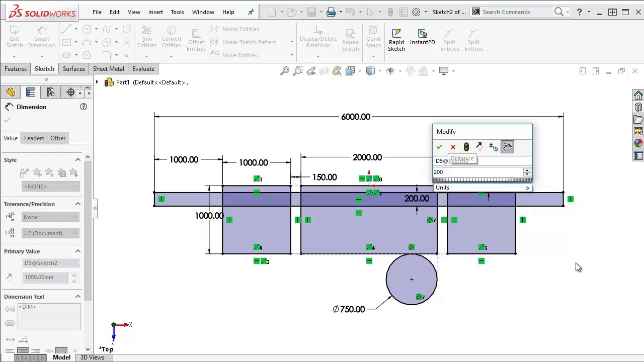Switch to the Features tab
The height and width of the screenshot is (362, 644).
(x=16, y=69)
